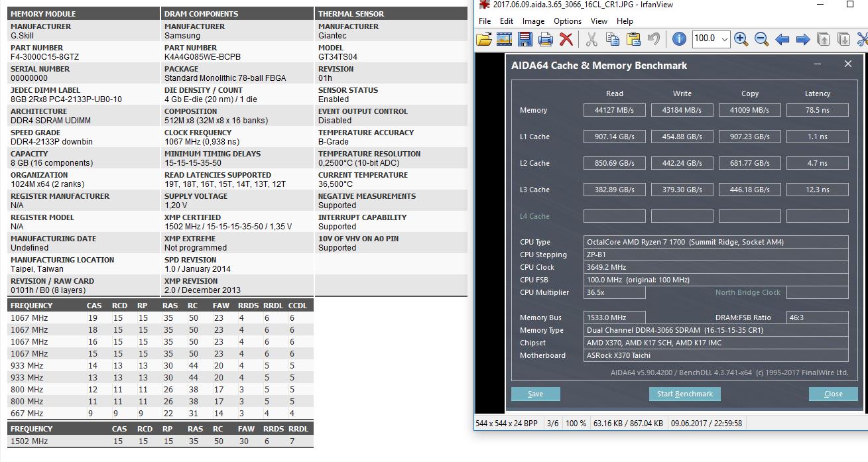
Task: Open the Image menu
Action: coord(533,21)
